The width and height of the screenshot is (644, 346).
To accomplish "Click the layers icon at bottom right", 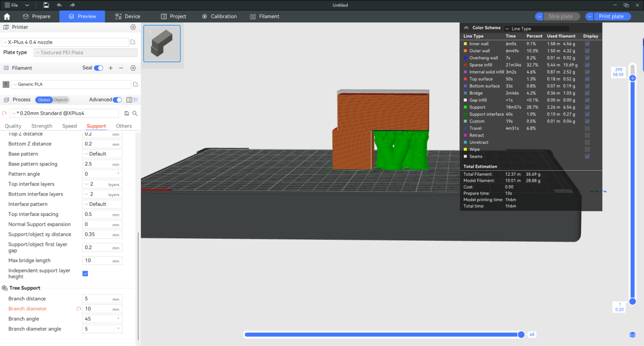I will pos(632,334).
